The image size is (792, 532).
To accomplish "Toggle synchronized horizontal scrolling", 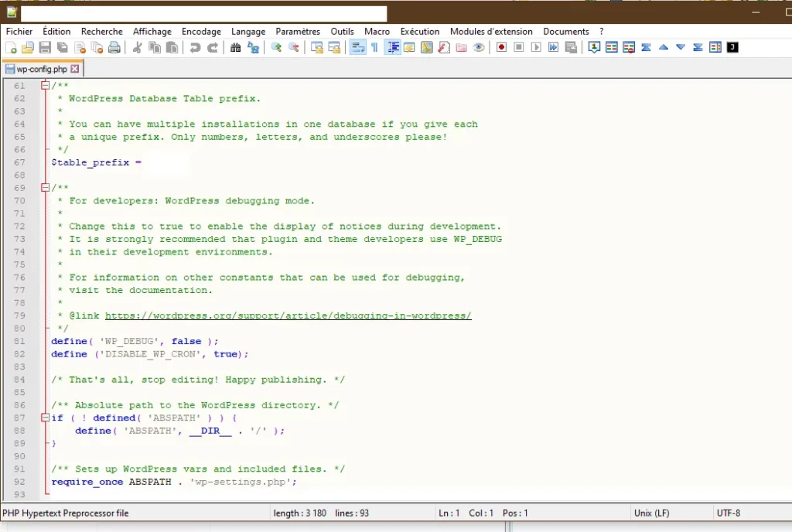I will 334,47.
